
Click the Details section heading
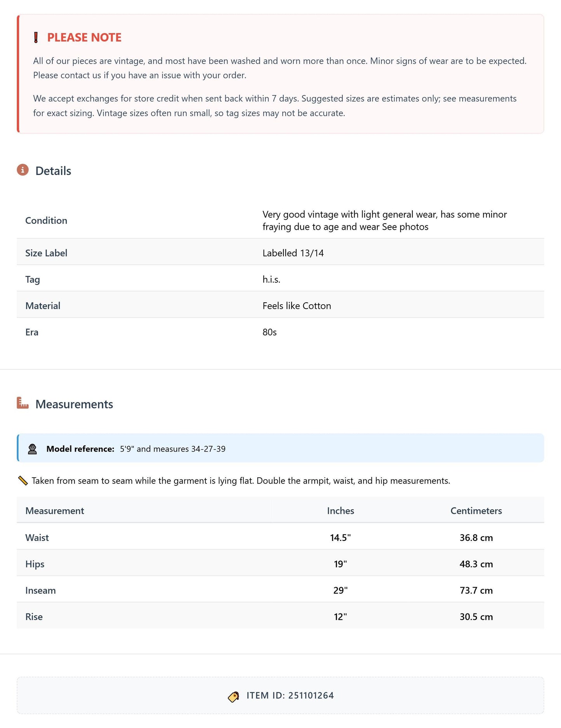[53, 171]
